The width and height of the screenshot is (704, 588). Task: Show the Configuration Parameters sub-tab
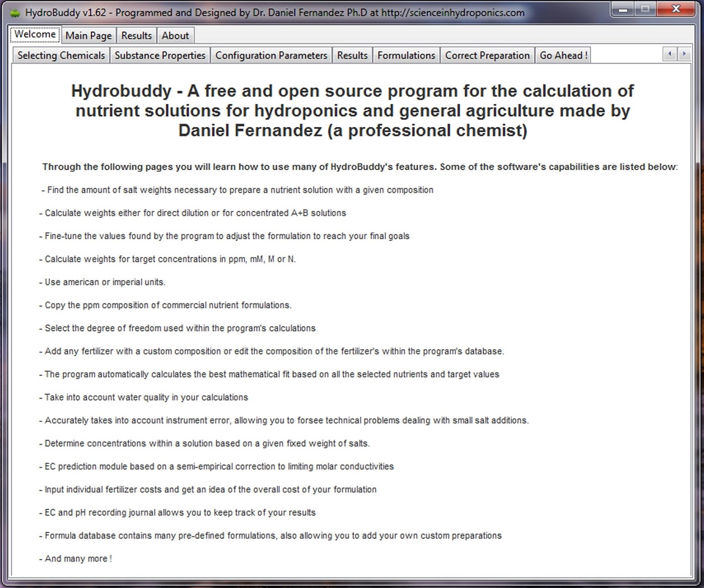pyautogui.click(x=271, y=55)
